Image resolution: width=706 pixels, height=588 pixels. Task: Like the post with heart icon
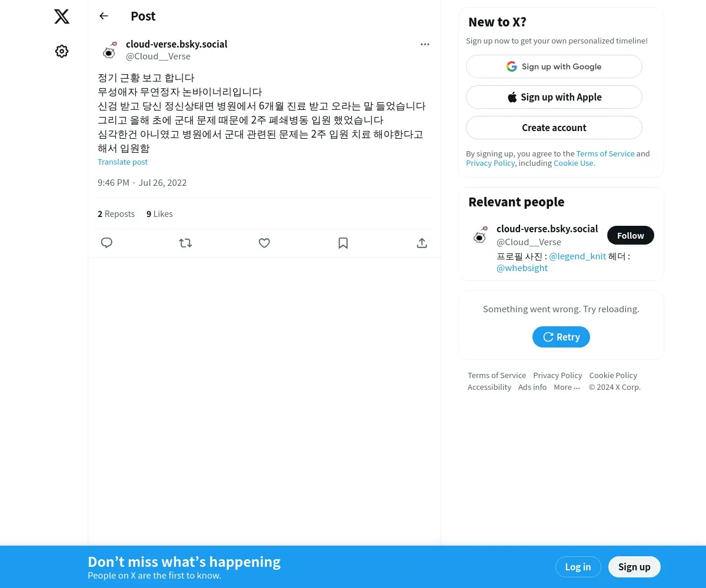[x=264, y=243]
